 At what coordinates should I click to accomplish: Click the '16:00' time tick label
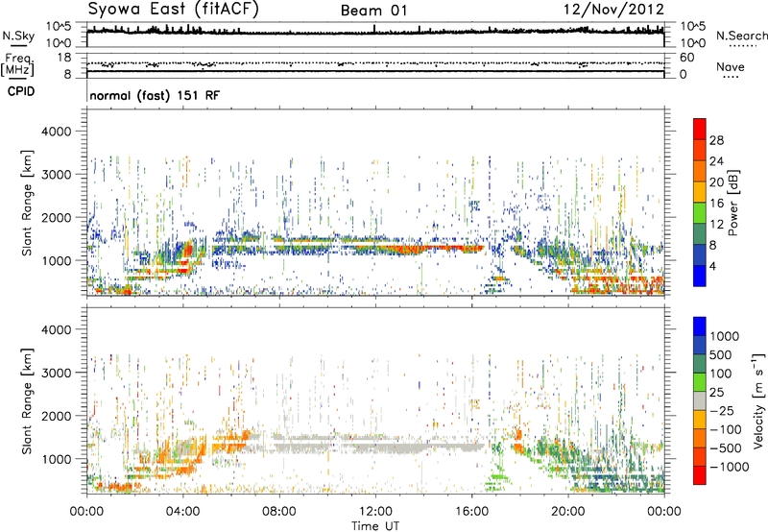pos(471,512)
